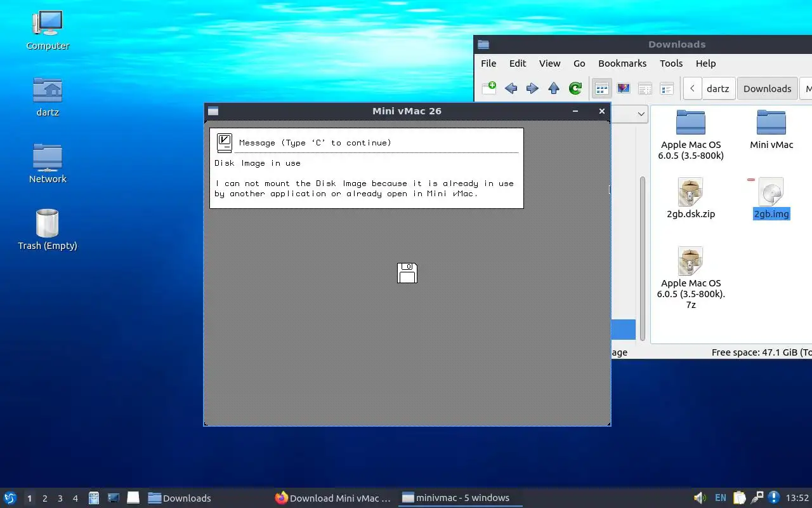Open the volume control tray icon

pyautogui.click(x=700, y=498)
